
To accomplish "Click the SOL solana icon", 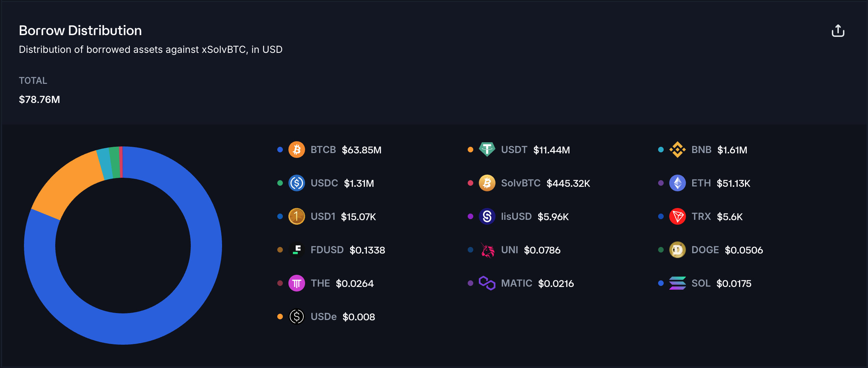I will pyautogui.click(x=677, y=283).
